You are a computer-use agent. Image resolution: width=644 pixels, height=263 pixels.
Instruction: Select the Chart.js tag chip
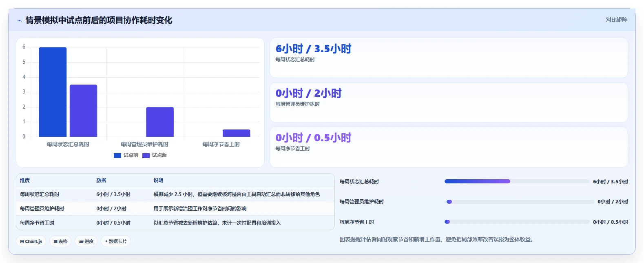point(31,241)
